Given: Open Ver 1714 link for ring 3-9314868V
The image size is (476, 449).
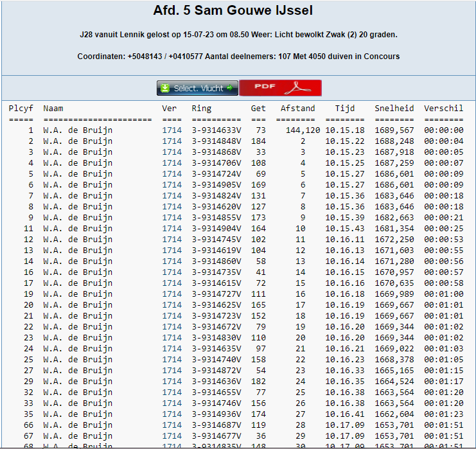Looking at the screenshot, I should (172, 152).
